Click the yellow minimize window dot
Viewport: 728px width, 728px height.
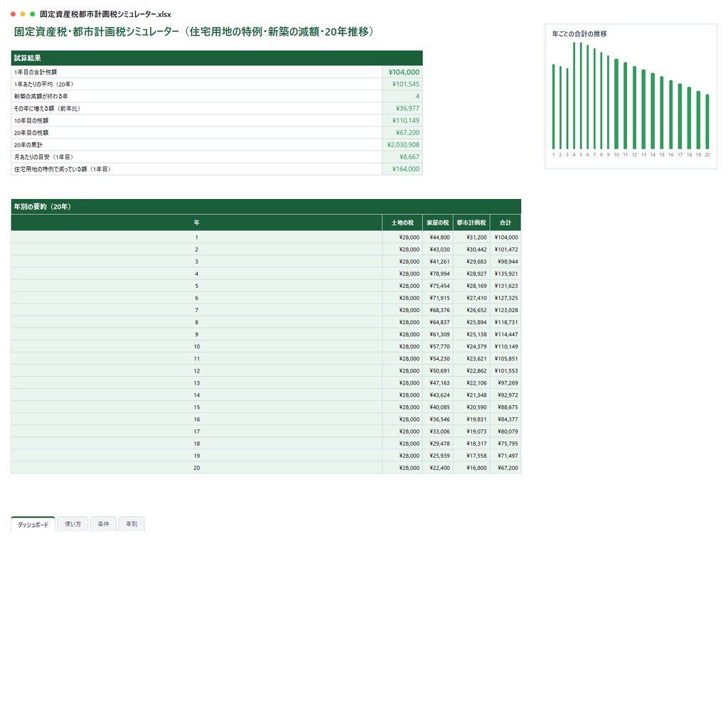pyautogui.click(x=23, y=14)
